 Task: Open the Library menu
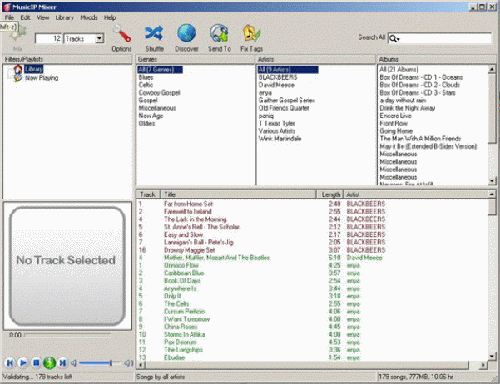coord(64,18)
